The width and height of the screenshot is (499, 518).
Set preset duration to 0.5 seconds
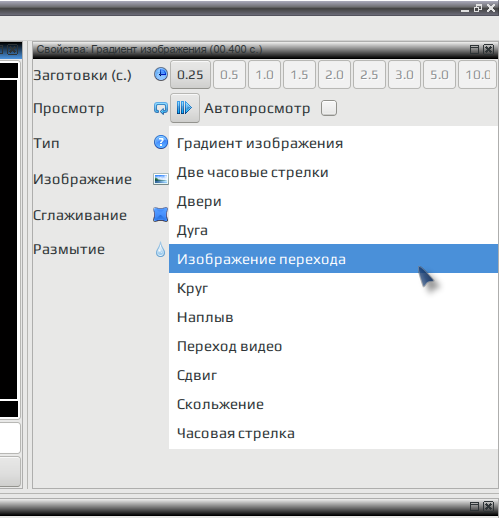(229, 75)
